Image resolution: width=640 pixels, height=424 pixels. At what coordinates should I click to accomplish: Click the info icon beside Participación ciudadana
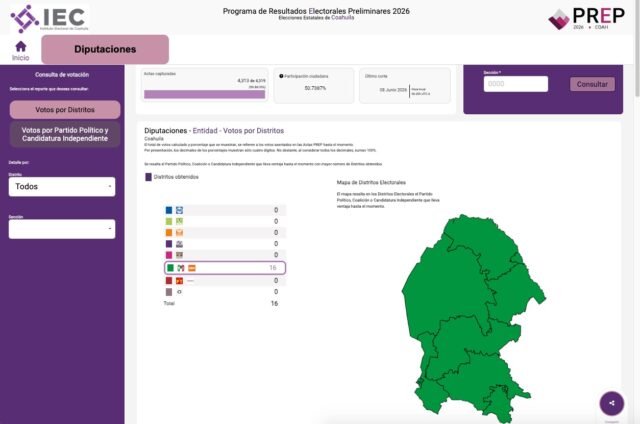(281, 76)
